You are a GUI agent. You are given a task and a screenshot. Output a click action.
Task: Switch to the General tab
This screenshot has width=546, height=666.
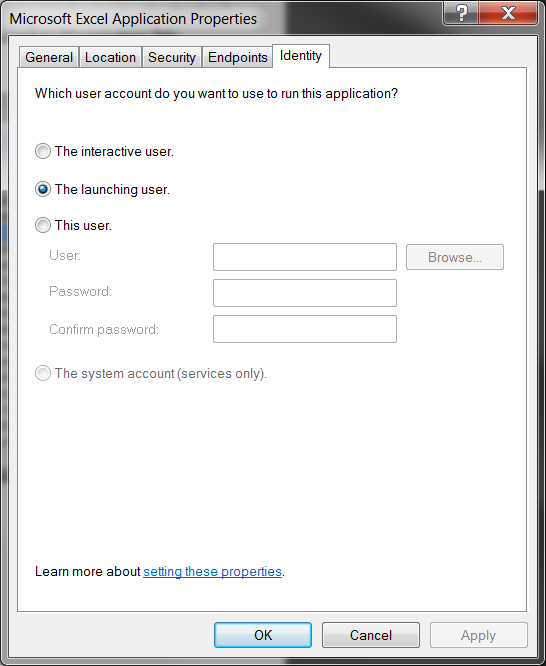pos(49,57)
